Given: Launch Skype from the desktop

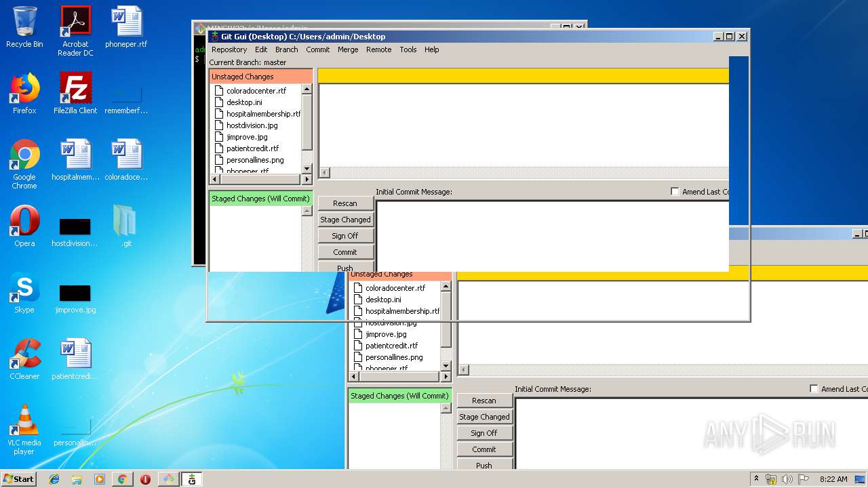Looking at the screenshot, I should 24,293.
